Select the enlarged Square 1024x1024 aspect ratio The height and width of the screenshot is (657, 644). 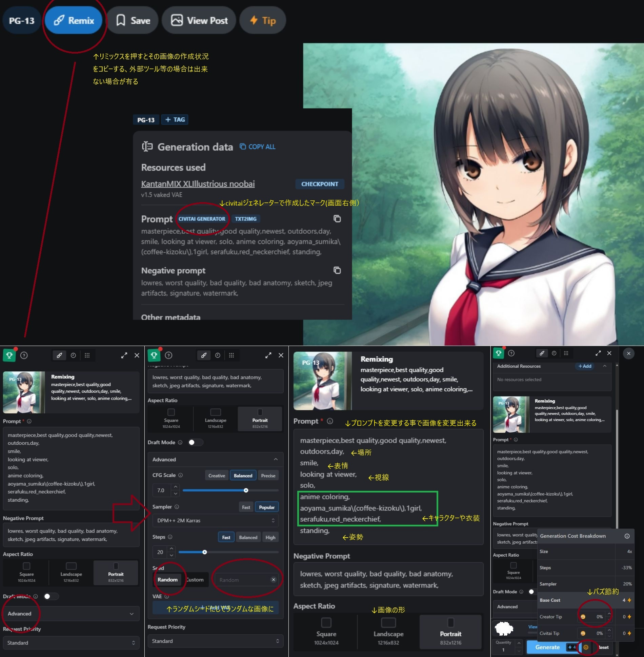click(x=326, y=631)
